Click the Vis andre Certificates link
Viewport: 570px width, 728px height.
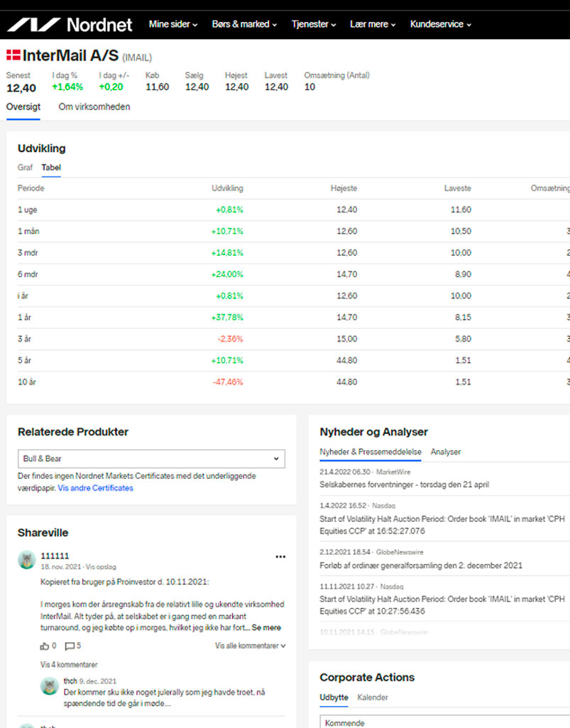click(96, 488)
